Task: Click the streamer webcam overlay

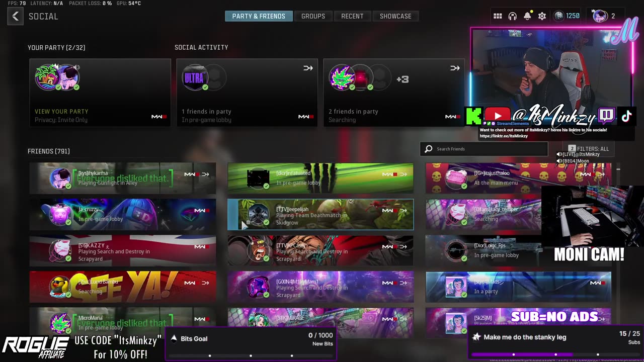Action: click(x=551, y=75)
